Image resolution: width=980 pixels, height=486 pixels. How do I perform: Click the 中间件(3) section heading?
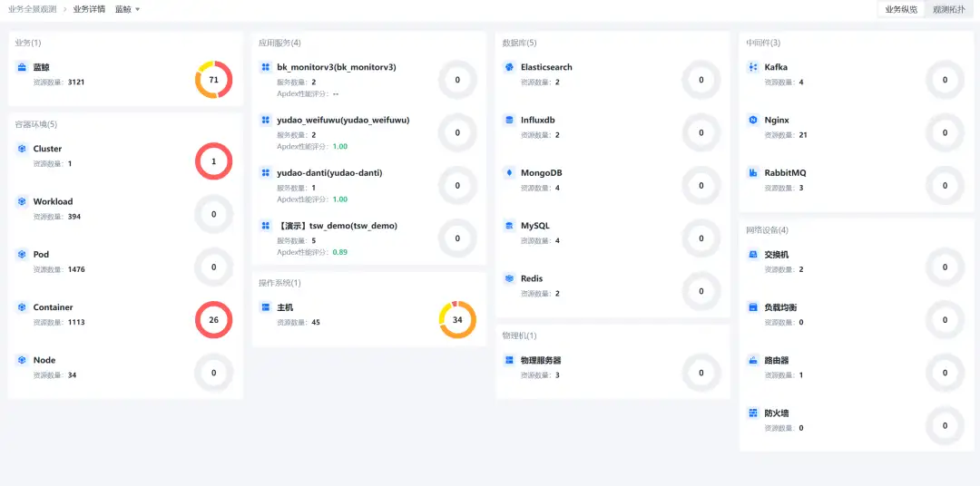764,43
